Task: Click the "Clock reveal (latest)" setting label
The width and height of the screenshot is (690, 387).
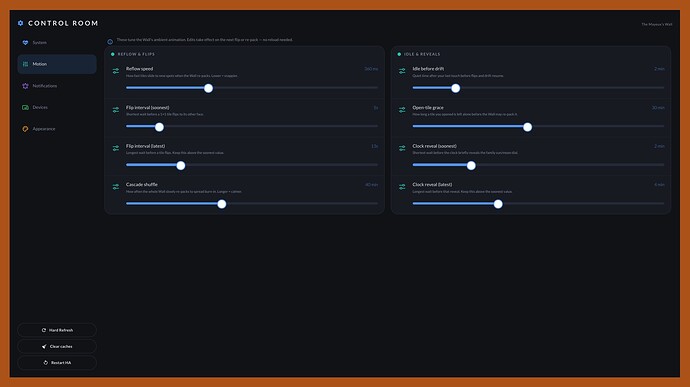Action: (432, 184)
